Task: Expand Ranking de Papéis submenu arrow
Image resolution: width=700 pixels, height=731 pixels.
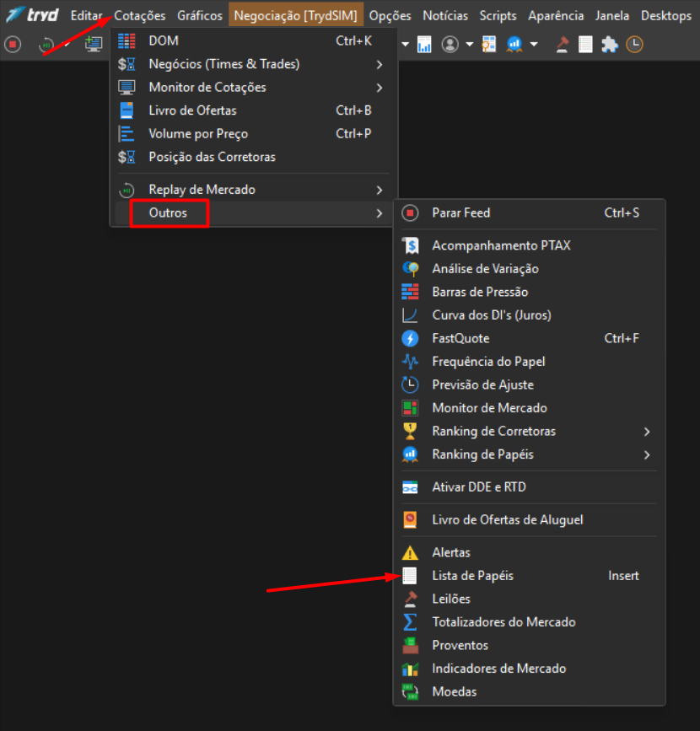Action: click(647, 455)
